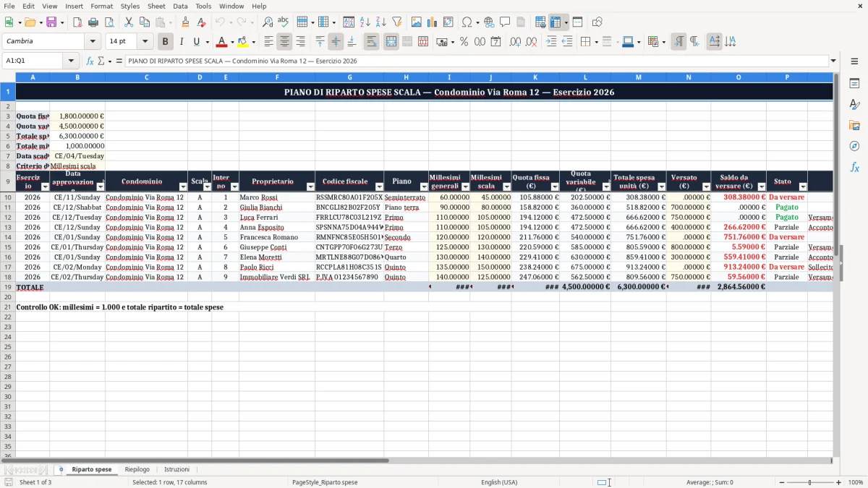Switch to the Riepilogo sheet tab
Viewport: 868px width, 488px height.
(137, 469)
